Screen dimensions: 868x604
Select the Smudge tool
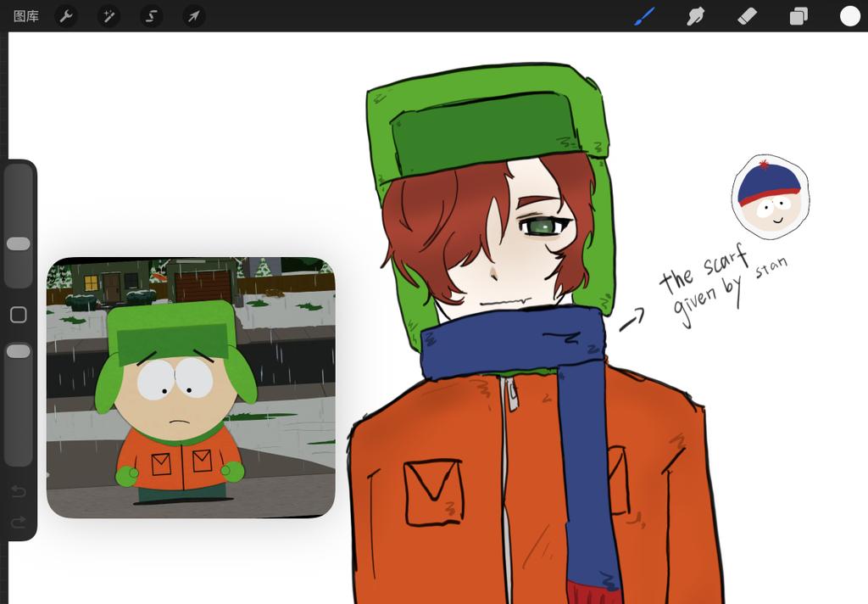tap(695, 16)
